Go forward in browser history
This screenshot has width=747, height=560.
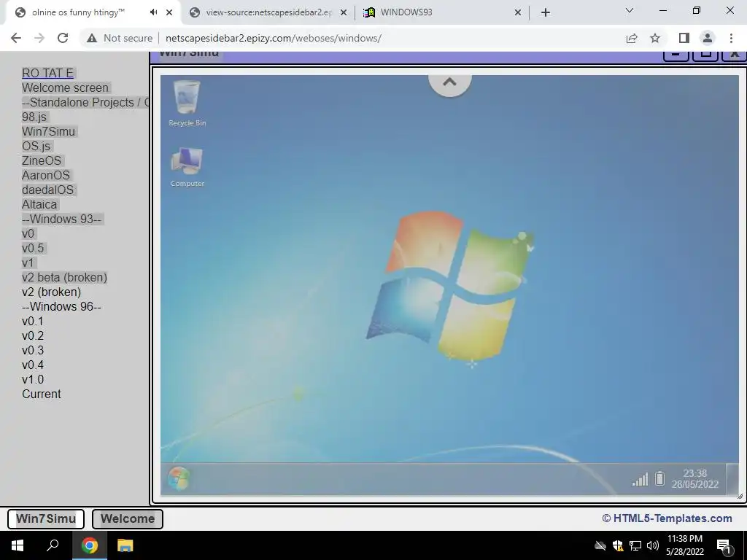[x=39, y=38]
